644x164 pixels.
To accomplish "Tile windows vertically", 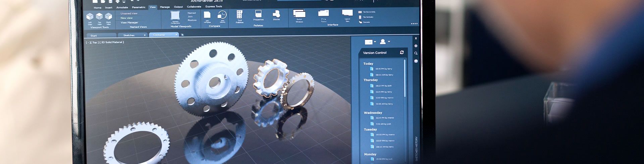I will pyautogui.click(x=366, y=17).
